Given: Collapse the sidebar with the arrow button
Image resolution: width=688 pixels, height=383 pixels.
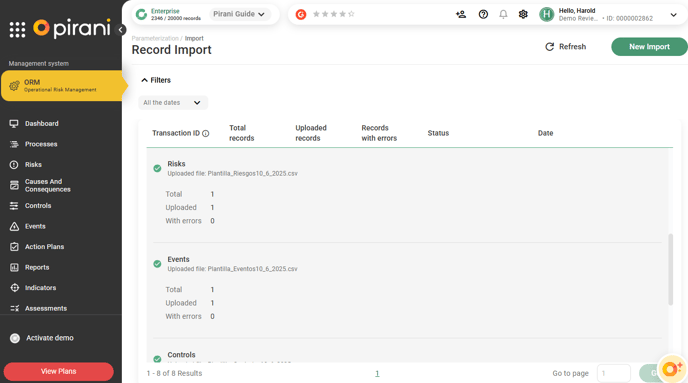Looking at the screenshot, I should tap(121, 30).
